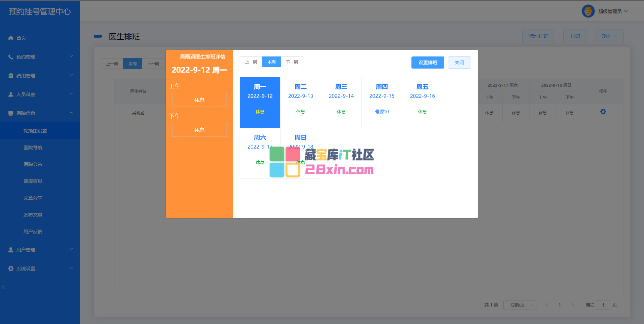This screenshot has height=324, width=644.
Task: Open 用户反馈 in the sidebar
Action: (40, 232)
